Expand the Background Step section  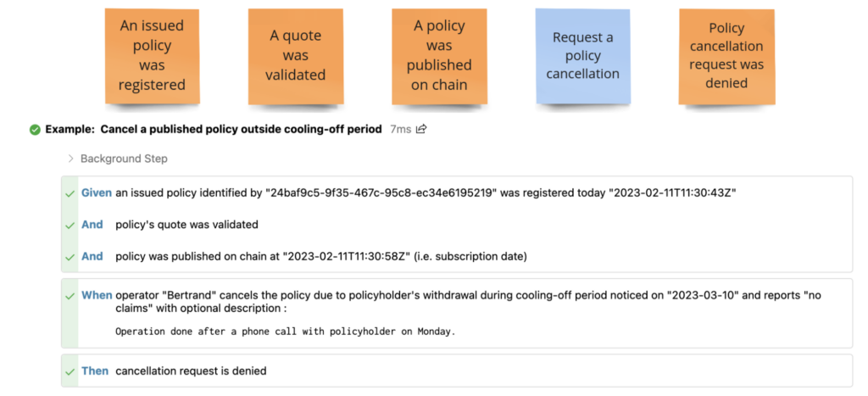tap(71, 159)
